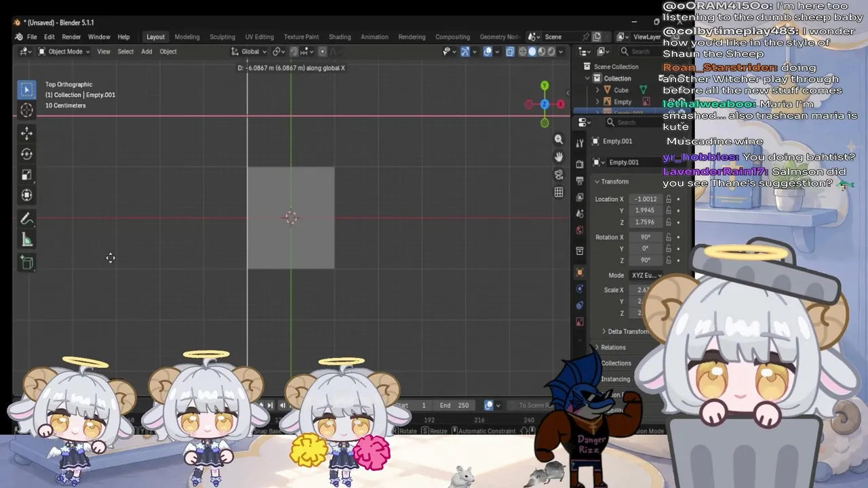Select the Annotate tool
868x488 pixels.
26,219
